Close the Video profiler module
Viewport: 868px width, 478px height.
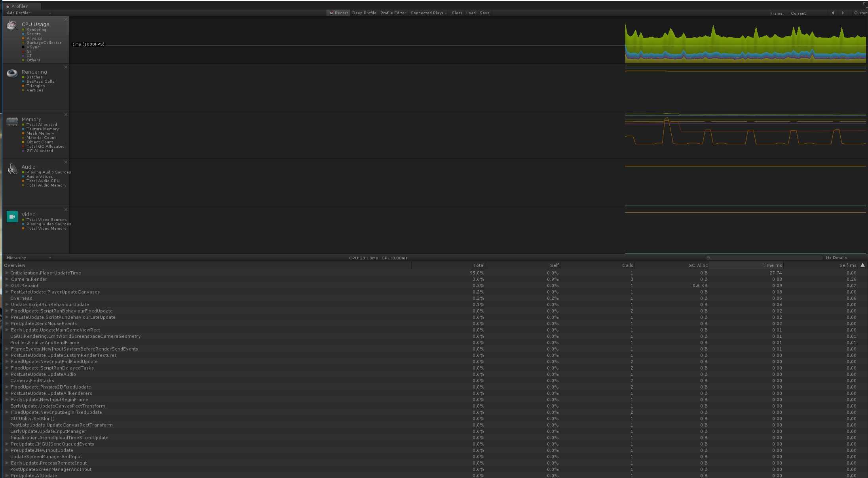point(66,209)
